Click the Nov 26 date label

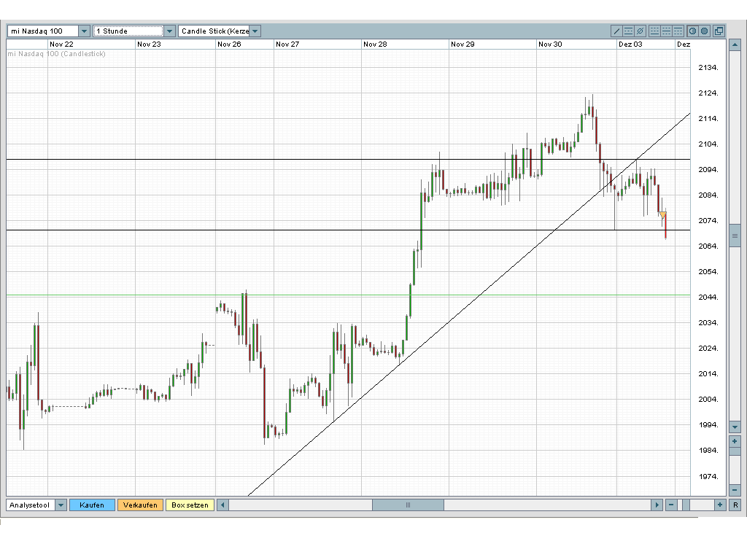[229, 44]
